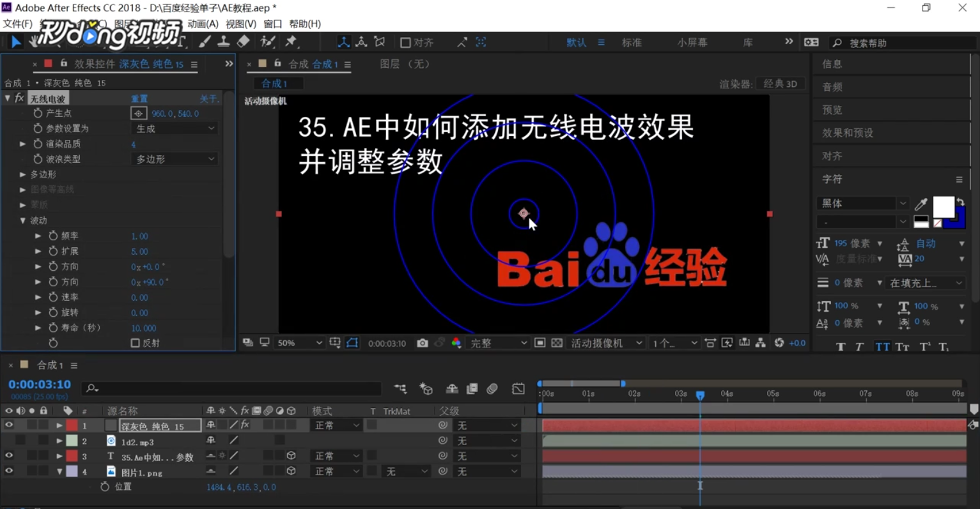980x509 pixels.
Task: Open show channel color management icon
Action: click(x=456, y=343)
